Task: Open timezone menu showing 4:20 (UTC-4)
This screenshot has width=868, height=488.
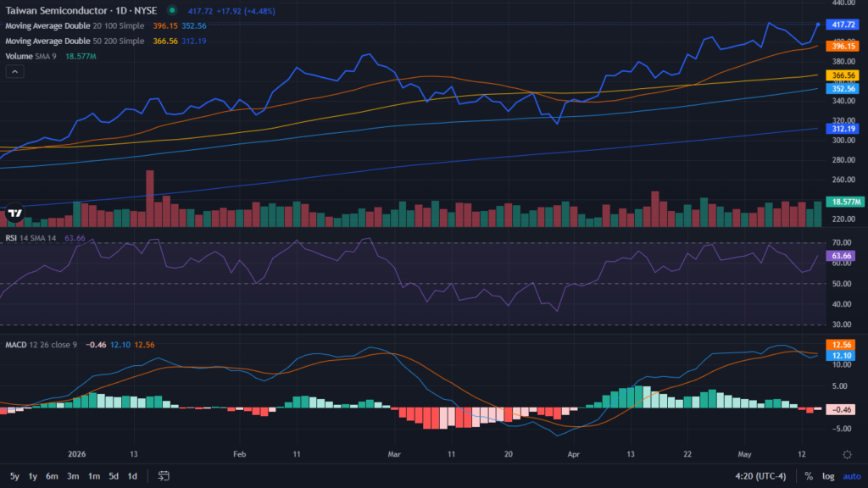Action: coord(760,476)
